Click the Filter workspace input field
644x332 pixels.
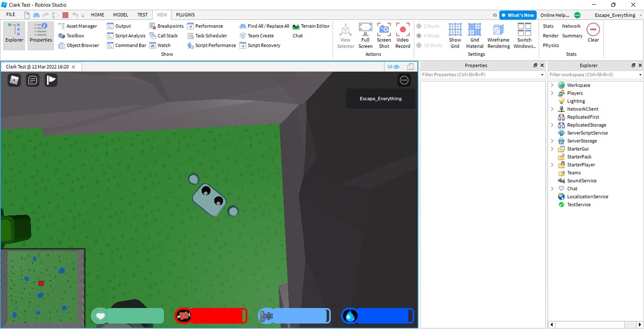595,75
